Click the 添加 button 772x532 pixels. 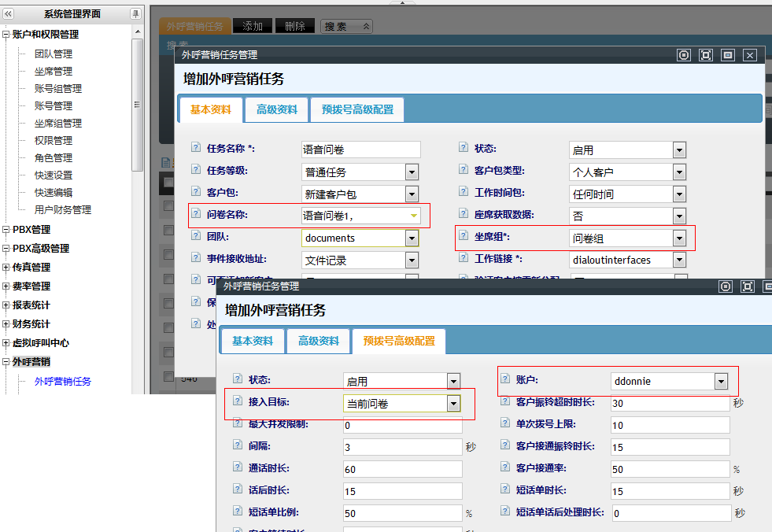point(253,26)
